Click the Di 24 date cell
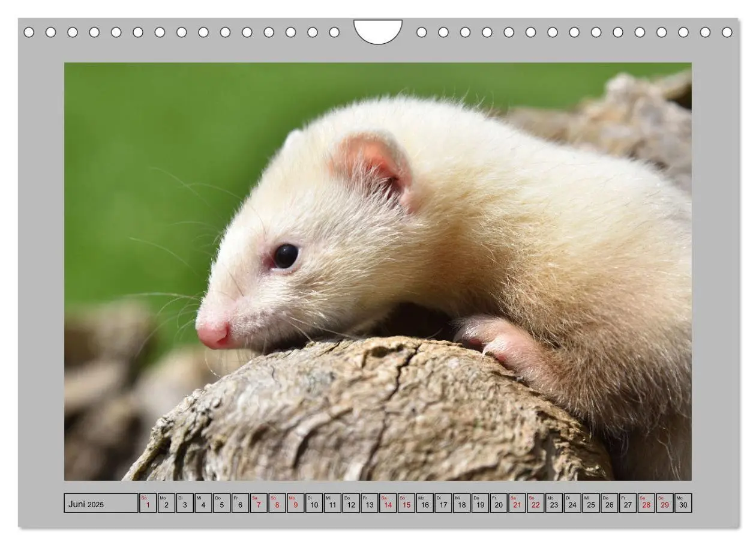 pyautogui.click(x=572, y=503)
